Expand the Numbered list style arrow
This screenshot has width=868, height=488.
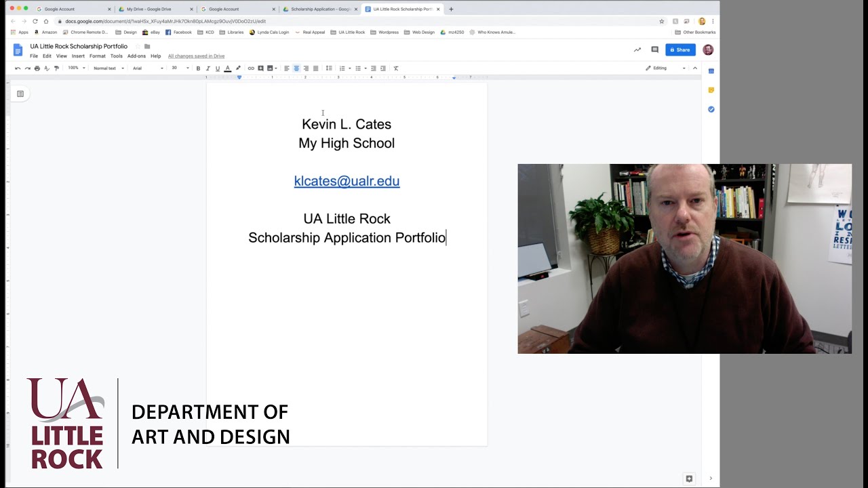[x=349, y=68]
